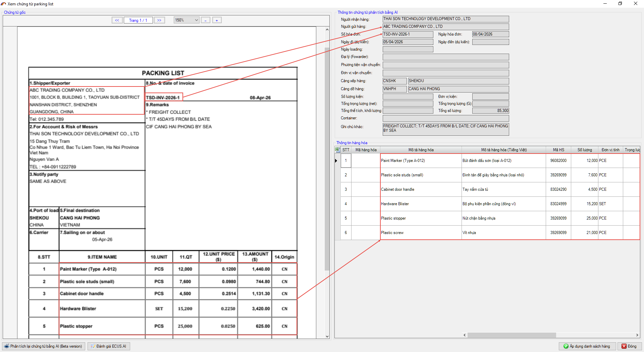Click the Mô tả hàng hóa column header
The image size is (644, 352).
[x=421, y=150]
